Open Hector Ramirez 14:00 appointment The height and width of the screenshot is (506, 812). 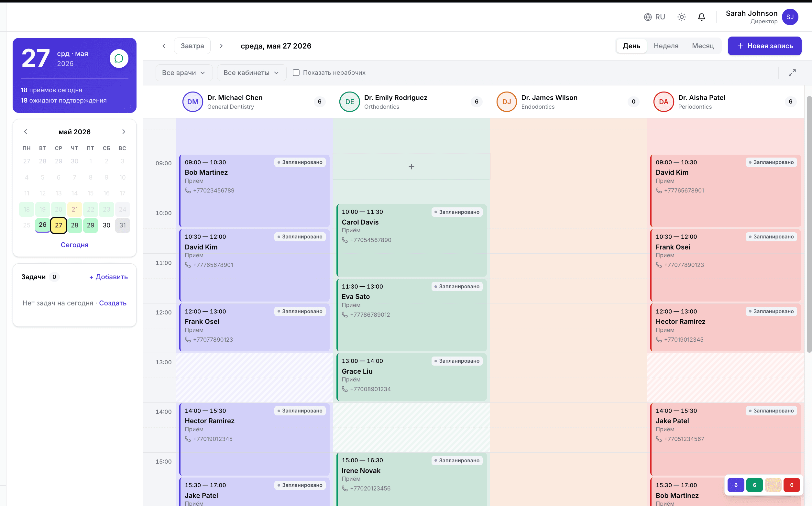tap(254, 439)
